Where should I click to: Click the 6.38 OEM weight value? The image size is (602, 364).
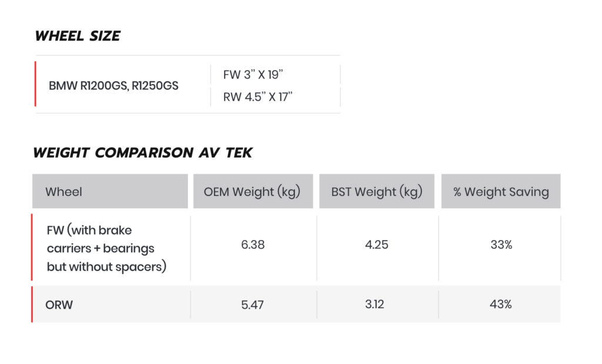[253, 245]
